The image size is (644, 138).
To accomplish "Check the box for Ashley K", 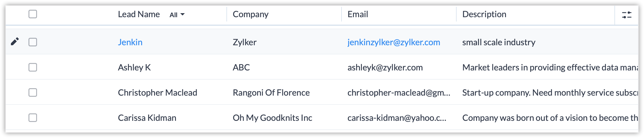I will click(x=33, y=67).
